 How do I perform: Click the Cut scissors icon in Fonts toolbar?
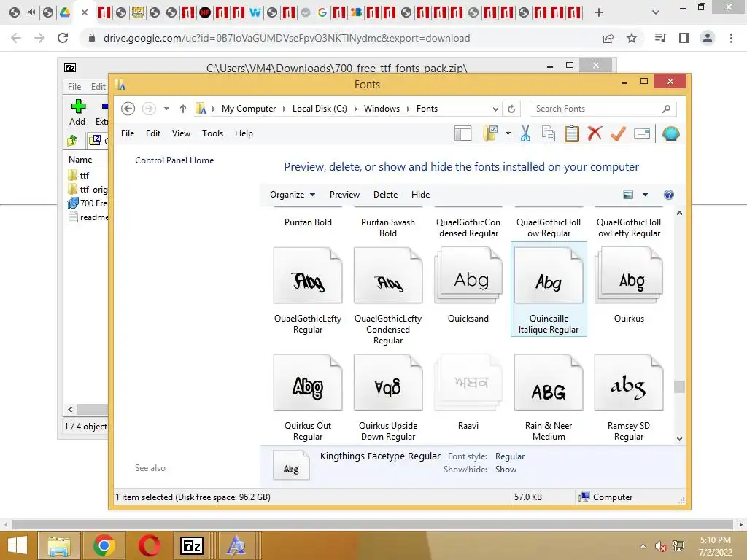[x=525, y=134]
